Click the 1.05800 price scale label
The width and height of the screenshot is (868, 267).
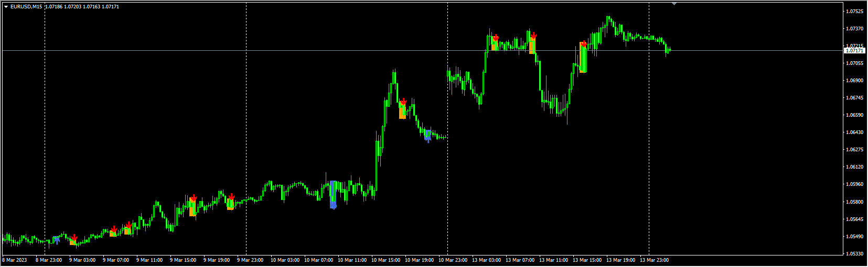click(x=854, y=202)
